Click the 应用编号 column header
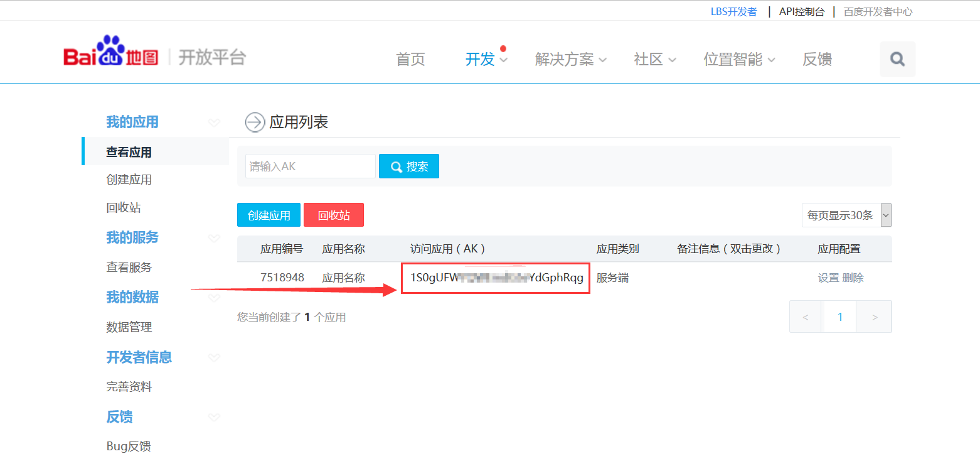 [282, 249]
